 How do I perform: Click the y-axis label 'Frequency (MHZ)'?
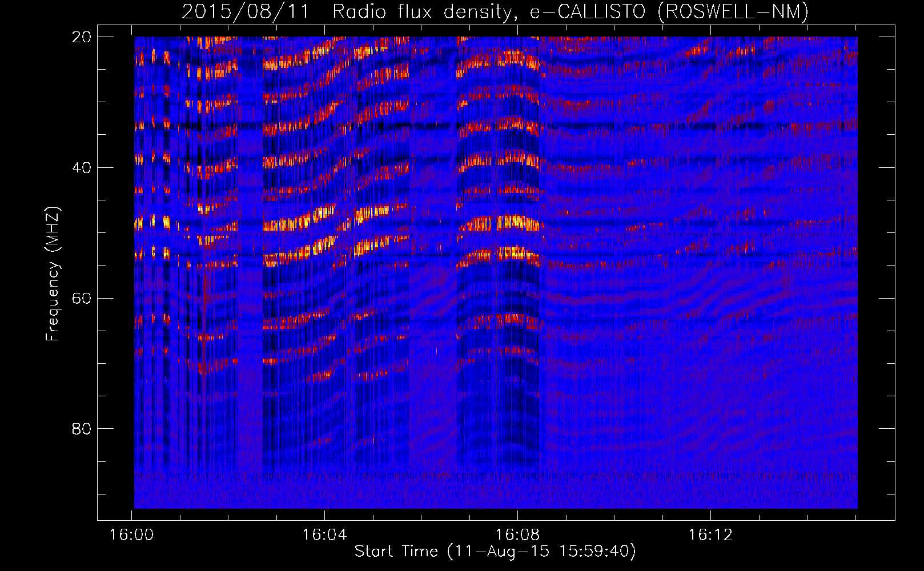(x=53, y=274)
